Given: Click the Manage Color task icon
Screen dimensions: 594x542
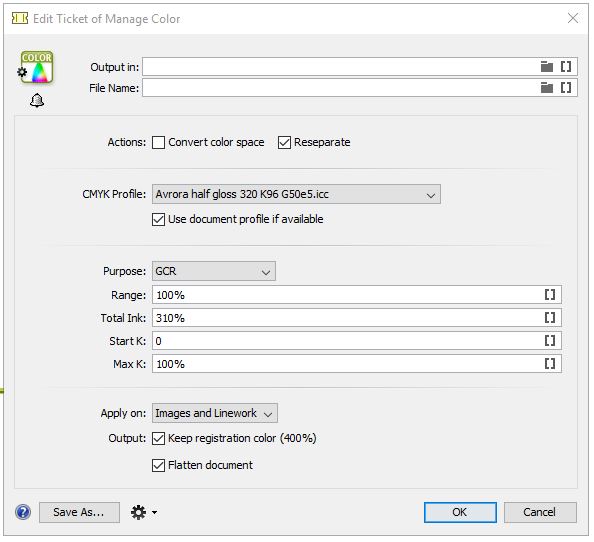Looking at the screenshot, I should [x=37, y=67].
